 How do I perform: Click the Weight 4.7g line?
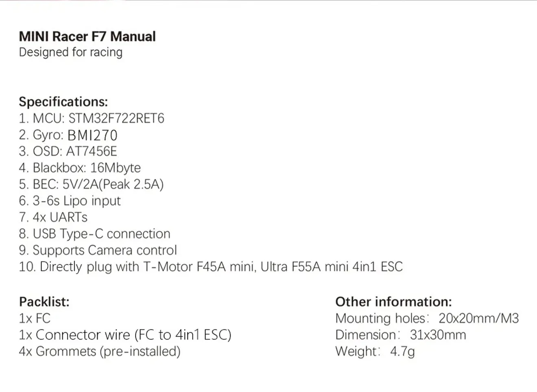click(375, 351)
